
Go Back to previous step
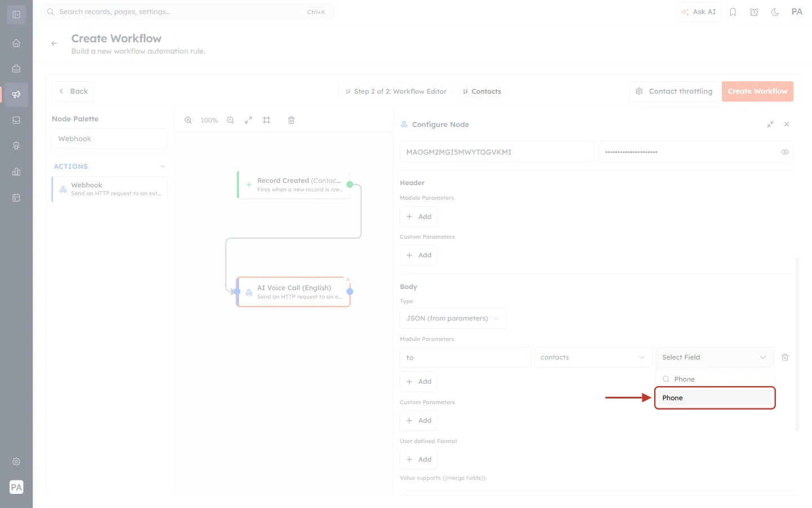[x=73, y=91]
